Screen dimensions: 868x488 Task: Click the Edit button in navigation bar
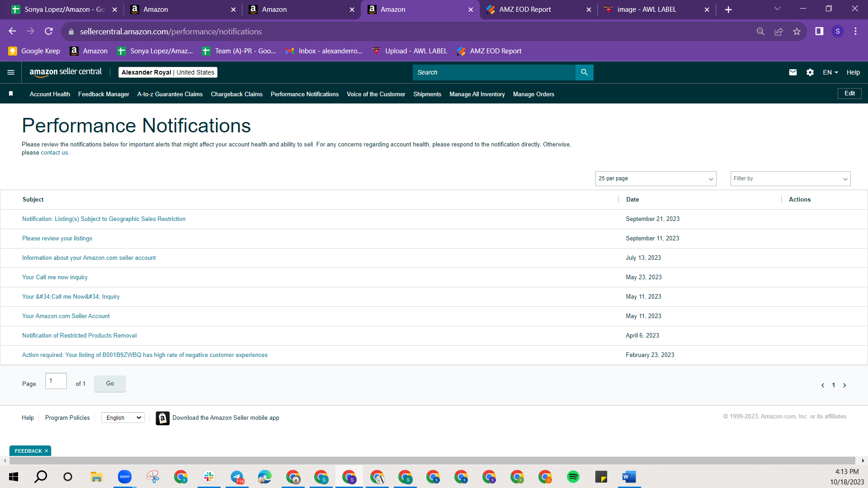(x=849, y=94)
